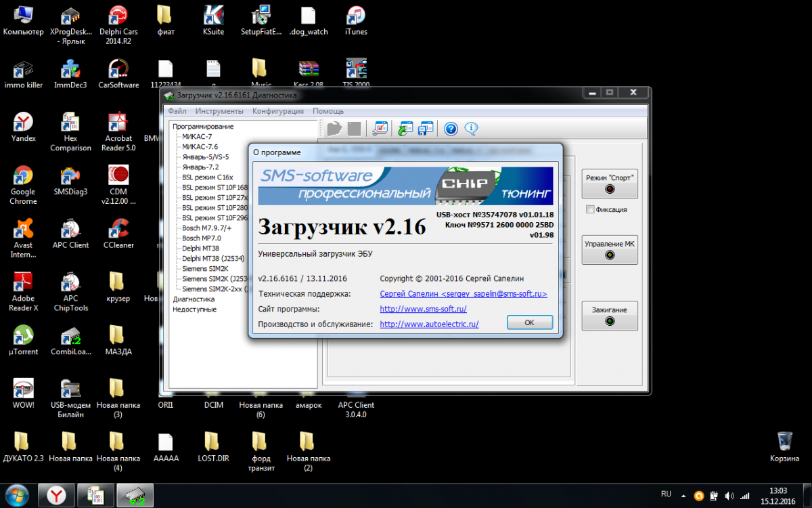Open settings via the checklist window toolbar icon
The image size is (812, 508).
(380, 129)
